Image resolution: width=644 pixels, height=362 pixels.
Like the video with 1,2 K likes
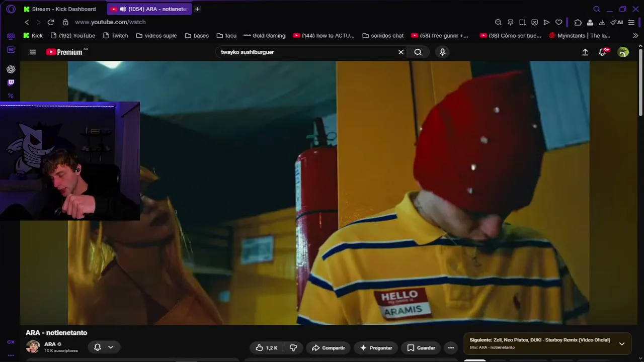click(267, 347)
